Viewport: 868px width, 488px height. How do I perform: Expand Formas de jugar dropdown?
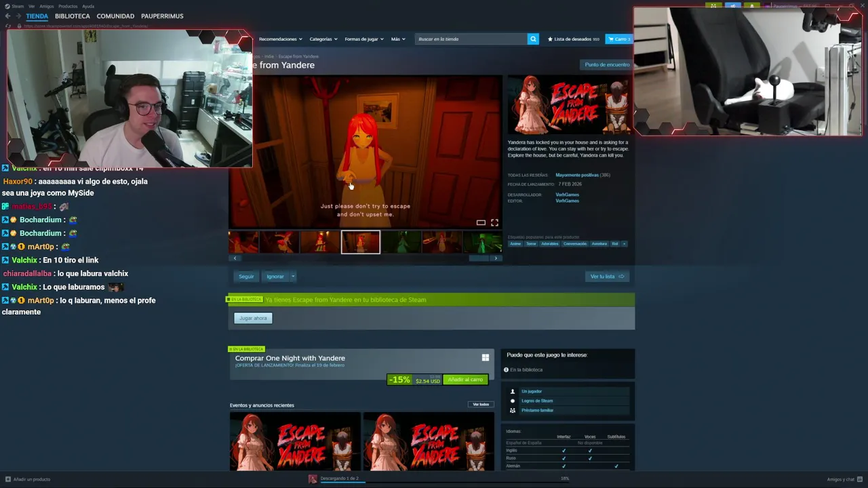tap(364, 39)
